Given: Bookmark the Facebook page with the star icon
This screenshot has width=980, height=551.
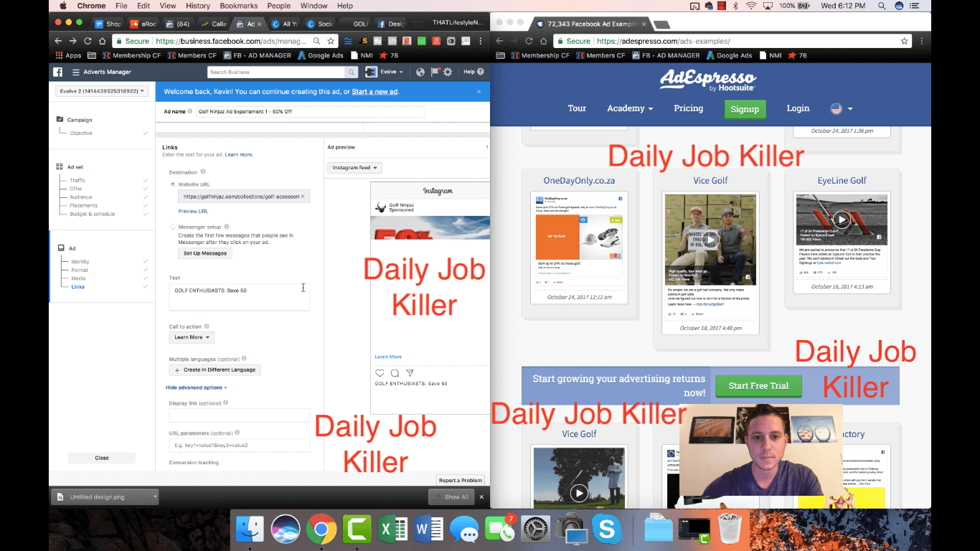Looking at the screenshot, I should (x=330, y=42).
